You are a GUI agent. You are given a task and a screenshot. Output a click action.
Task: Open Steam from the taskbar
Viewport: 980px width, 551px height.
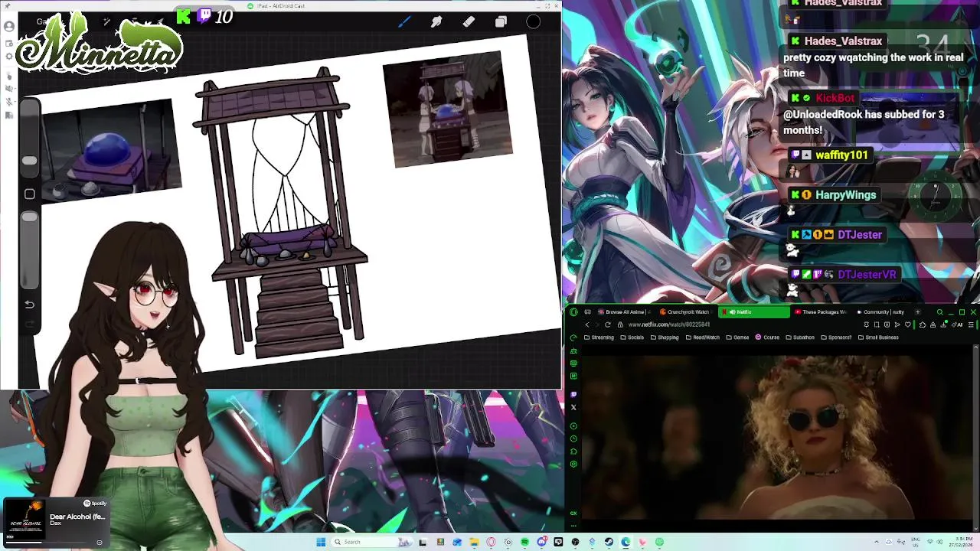click(x=609, y=542)
